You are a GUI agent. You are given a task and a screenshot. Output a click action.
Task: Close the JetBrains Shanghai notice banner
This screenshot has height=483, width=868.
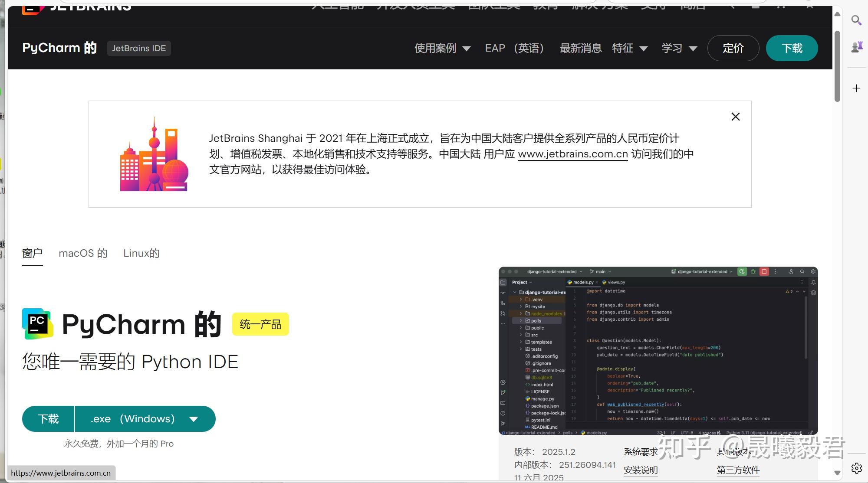(735, 117)
